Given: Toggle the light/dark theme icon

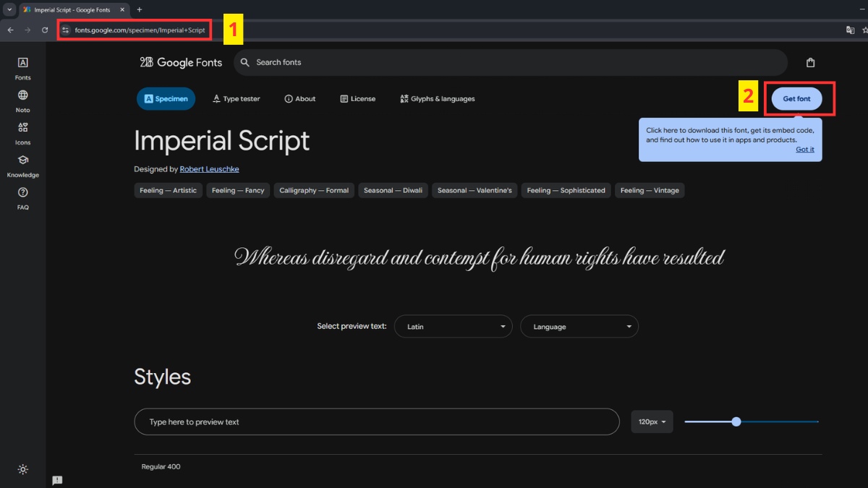Looking at the screenshot, I should click(23, 469).
